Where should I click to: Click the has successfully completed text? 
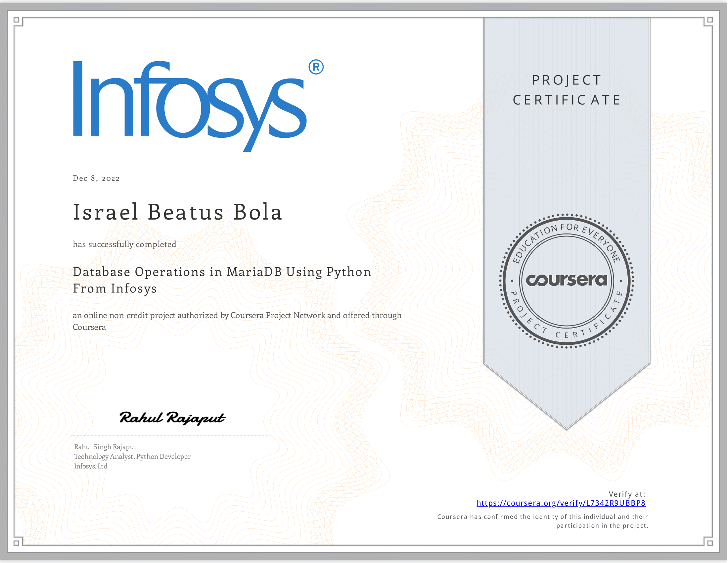click(x=125, y=244)
